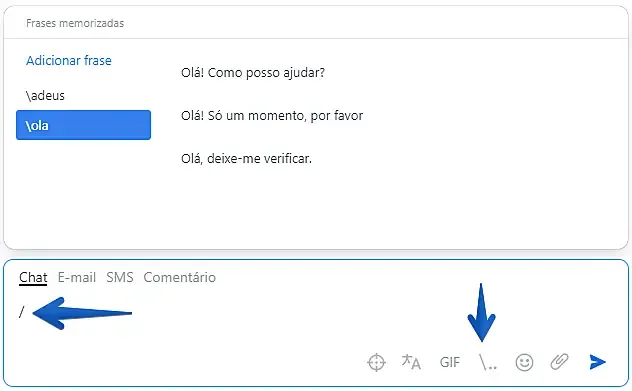Attach a file with the paperclip icon
Screen dimensions: 632x391
pyautogui.click(x=559, y=362)
